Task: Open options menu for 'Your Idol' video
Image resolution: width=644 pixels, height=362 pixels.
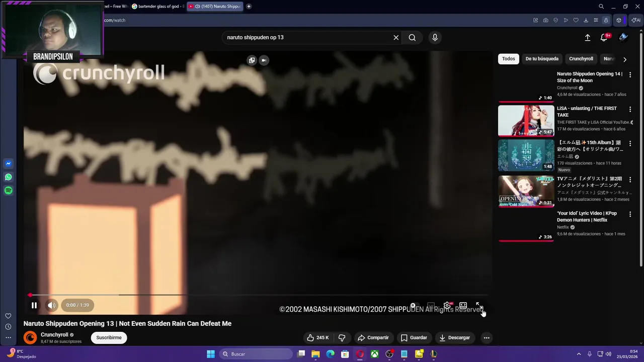Action: tap(630, 214)
